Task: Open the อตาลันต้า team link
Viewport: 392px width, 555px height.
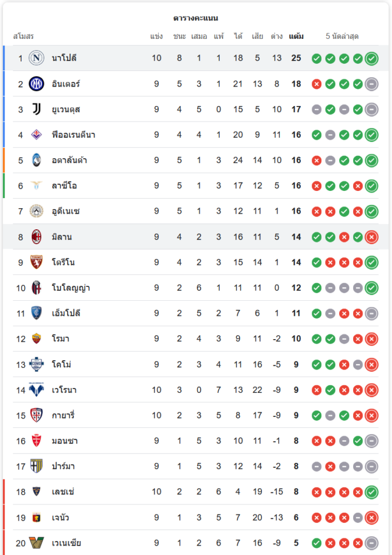Action: point(69,160)
